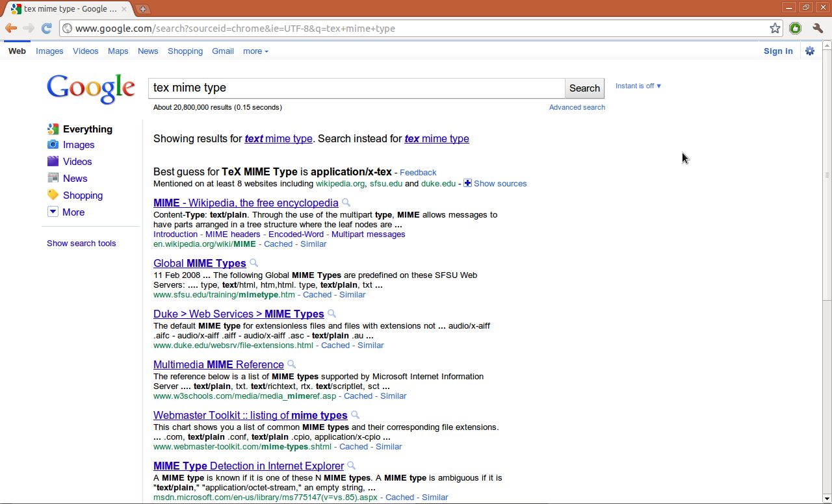The width and height of the screenshot is (832, 504).
Task: Click inside the search query field
Action: point(356,88)
